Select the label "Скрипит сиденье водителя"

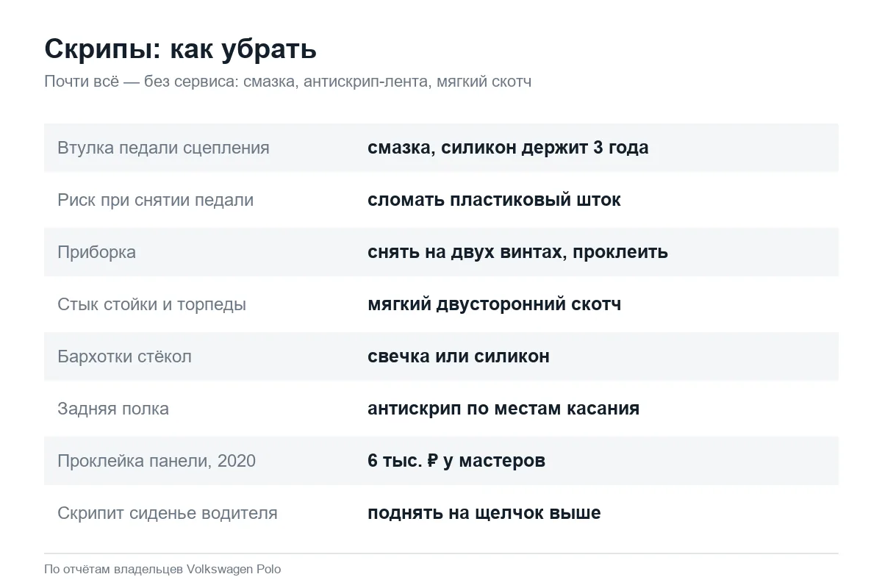[168, 513]
